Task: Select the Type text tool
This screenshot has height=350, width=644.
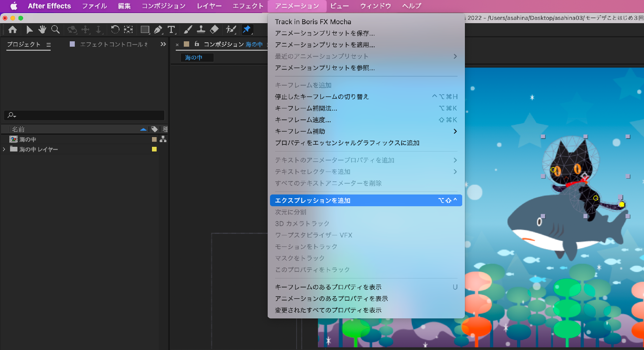Action: tap(171, 30)
